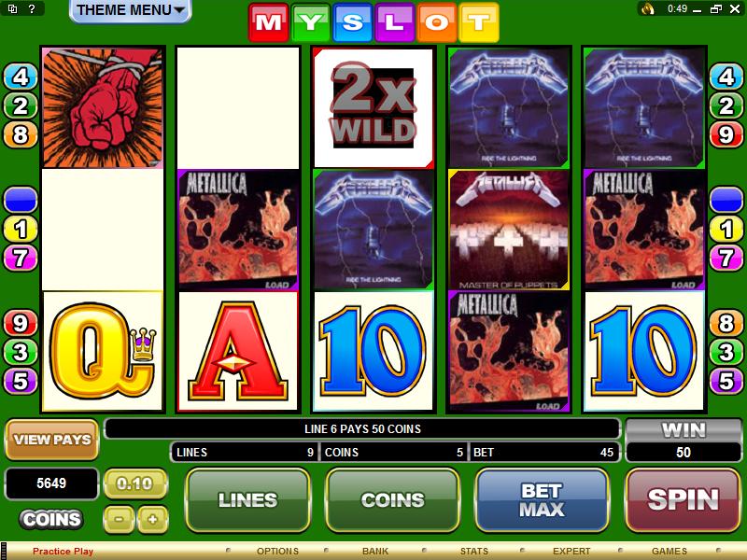The width and height of the screenshot is (747, 560).
Task: Open the Theme Menu dropdown
Action: pos(130,10)
